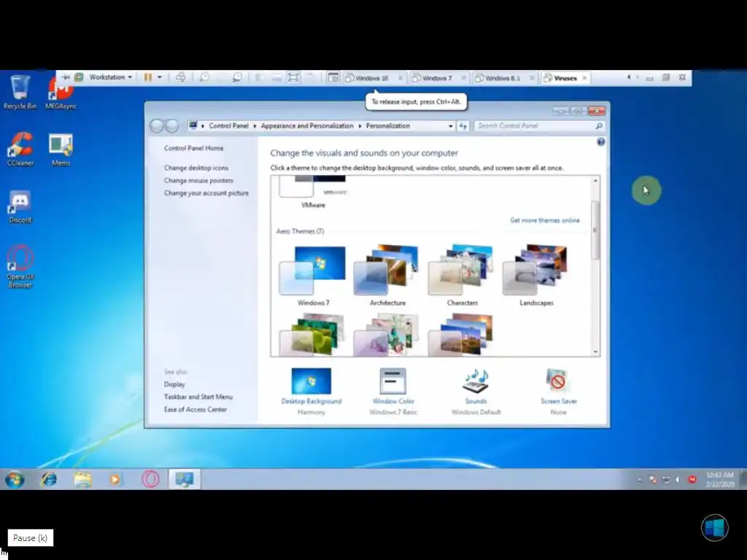Click the Opera GX taskbar icon
Screen dimensions: 747x560
coord(150,479)
